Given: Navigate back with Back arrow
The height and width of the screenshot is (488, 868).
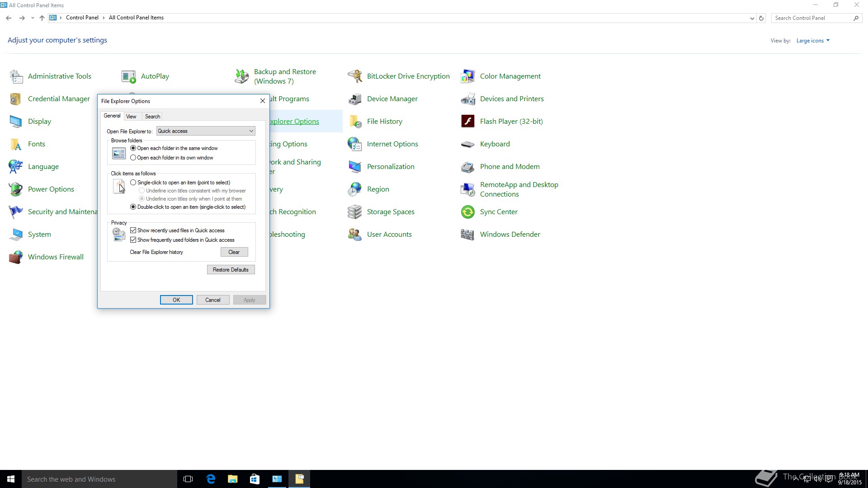Looking at the screenshot, I should (x=9, y=18).
